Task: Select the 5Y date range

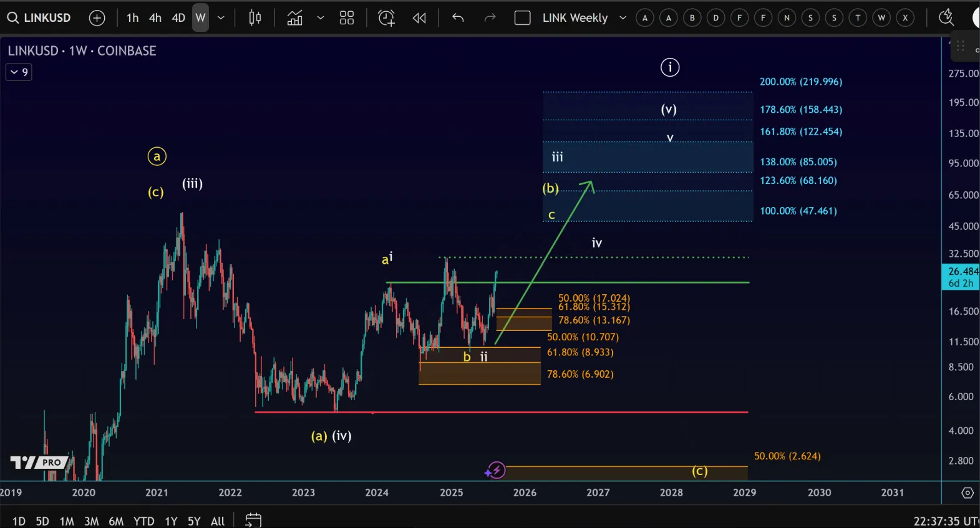Action: [x=194, y=521]
